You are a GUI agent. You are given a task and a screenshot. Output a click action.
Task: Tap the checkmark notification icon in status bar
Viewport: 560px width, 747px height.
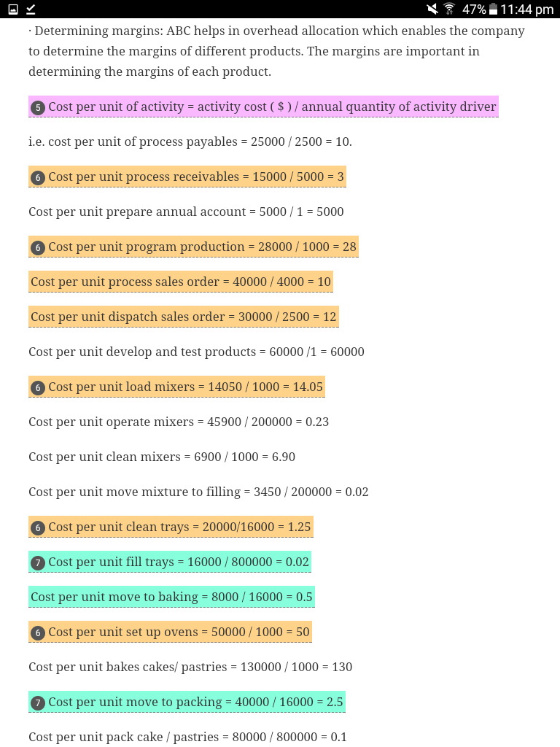click(x=31, y=9)
